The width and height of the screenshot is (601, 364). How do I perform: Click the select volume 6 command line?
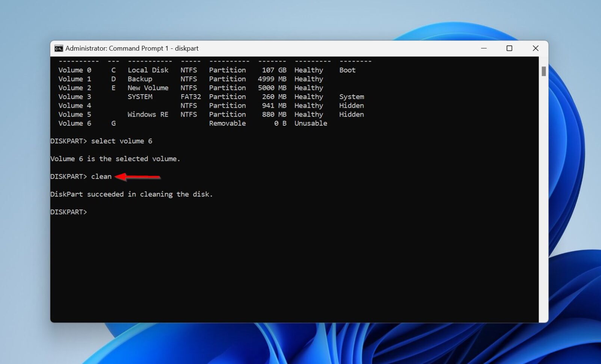click(121, 141)
